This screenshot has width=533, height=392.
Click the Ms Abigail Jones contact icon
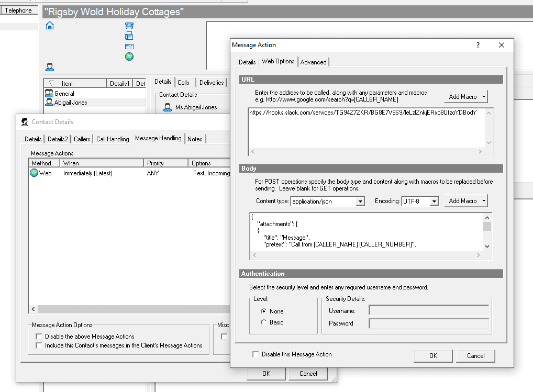(168, 107)
